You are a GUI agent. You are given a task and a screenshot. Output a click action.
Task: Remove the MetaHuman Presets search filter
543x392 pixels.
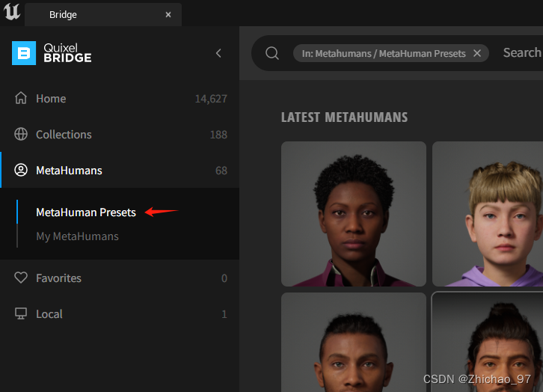point(477,53)
